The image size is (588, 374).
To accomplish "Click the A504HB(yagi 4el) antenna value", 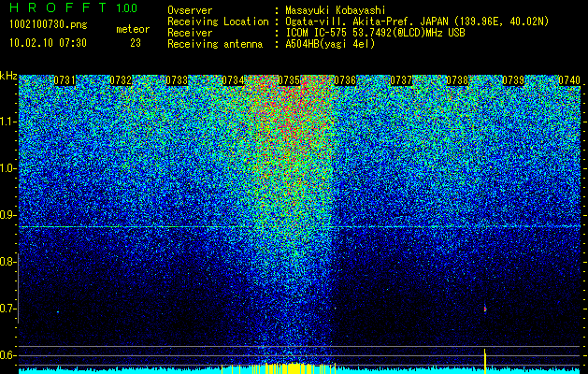I will click(x=330, y=44).
